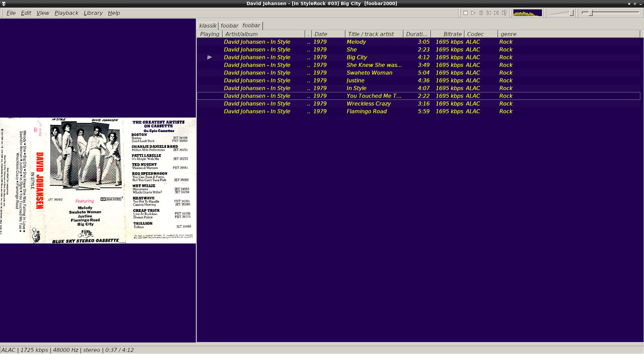
Task: Sort by Duration column header
Action: 417,34
